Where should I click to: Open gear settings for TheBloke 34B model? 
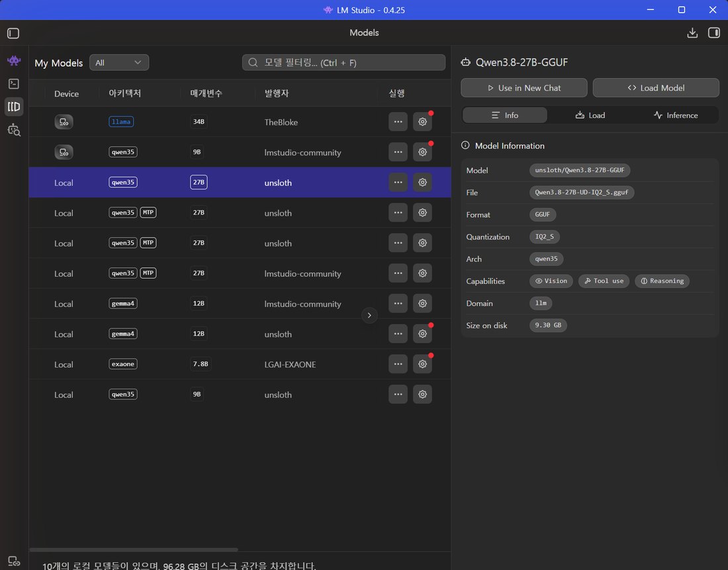pyautogui.click(x=422, y=122)
